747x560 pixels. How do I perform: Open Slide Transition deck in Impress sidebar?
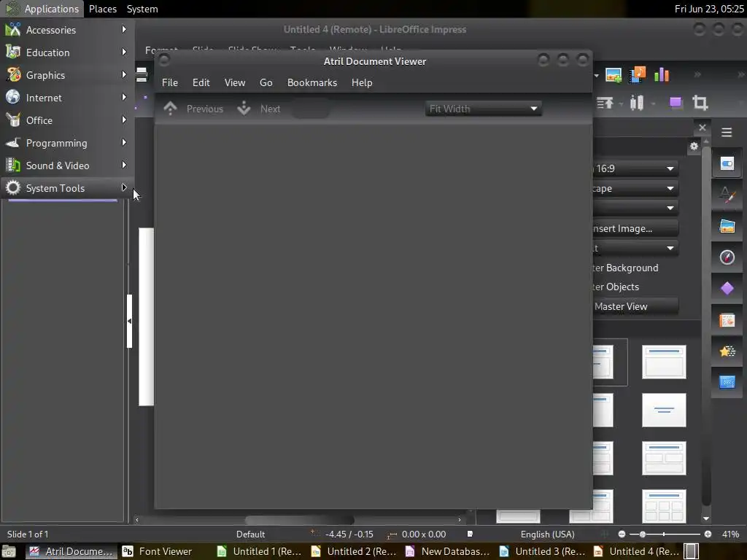727,320
